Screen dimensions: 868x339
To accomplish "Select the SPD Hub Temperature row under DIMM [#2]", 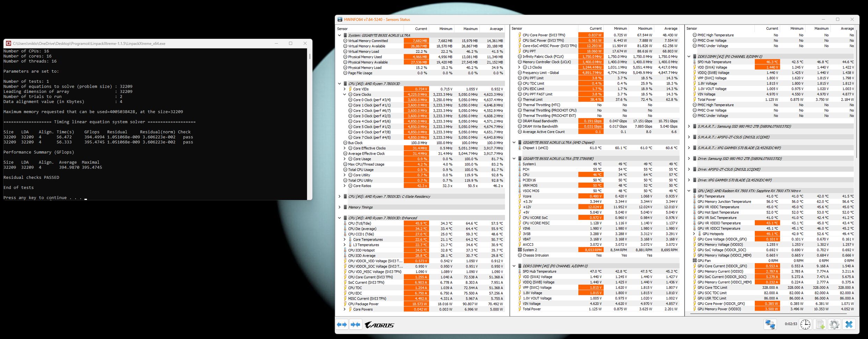I will 770,62.
